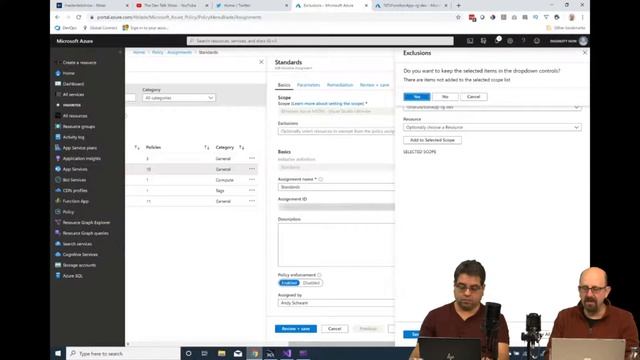
Task: Click the Azure search resources box
Action: [x=320, y=41]
